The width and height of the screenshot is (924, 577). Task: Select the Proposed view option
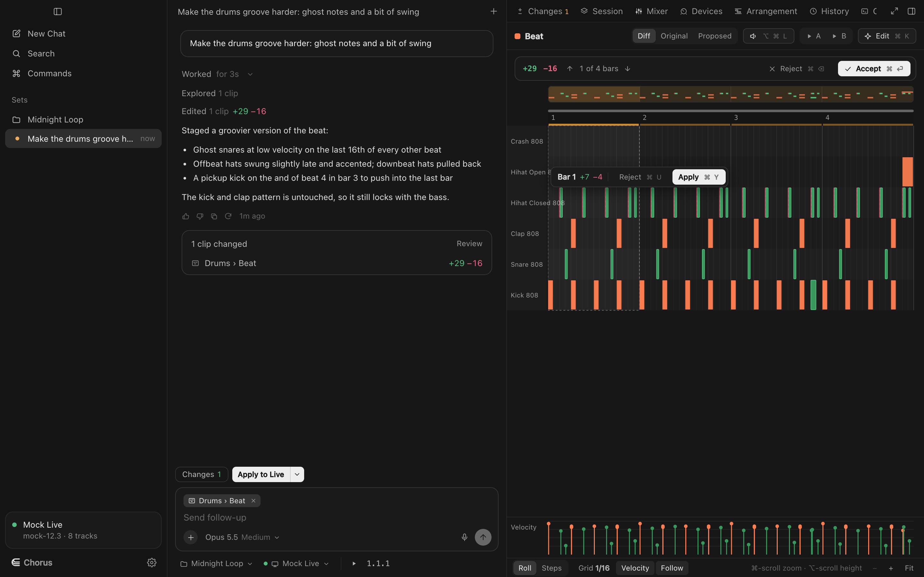tap(714, 36)
